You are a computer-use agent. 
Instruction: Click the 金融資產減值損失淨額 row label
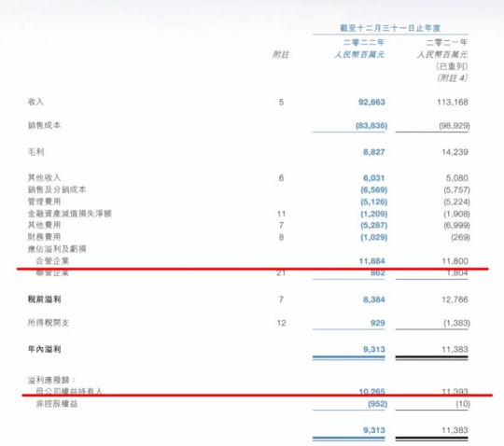click(x=69, y=214)
